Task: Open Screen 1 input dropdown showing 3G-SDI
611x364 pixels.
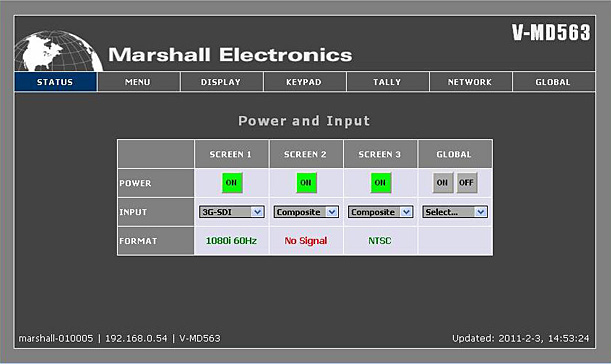Action: [x=231, y=212]
